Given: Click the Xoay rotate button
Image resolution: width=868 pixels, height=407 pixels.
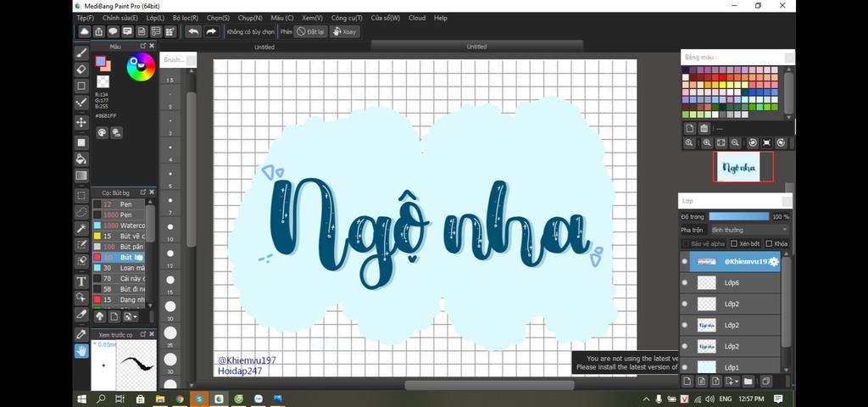Looking at the screenshot, I should 344,31.
